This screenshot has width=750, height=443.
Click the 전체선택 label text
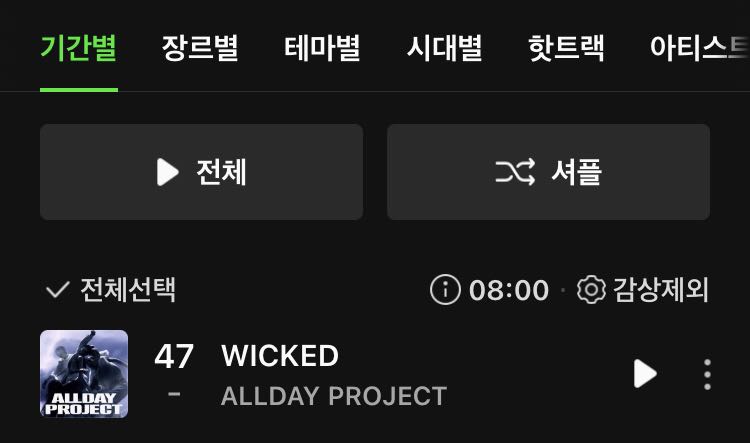[x=128, y=289]
